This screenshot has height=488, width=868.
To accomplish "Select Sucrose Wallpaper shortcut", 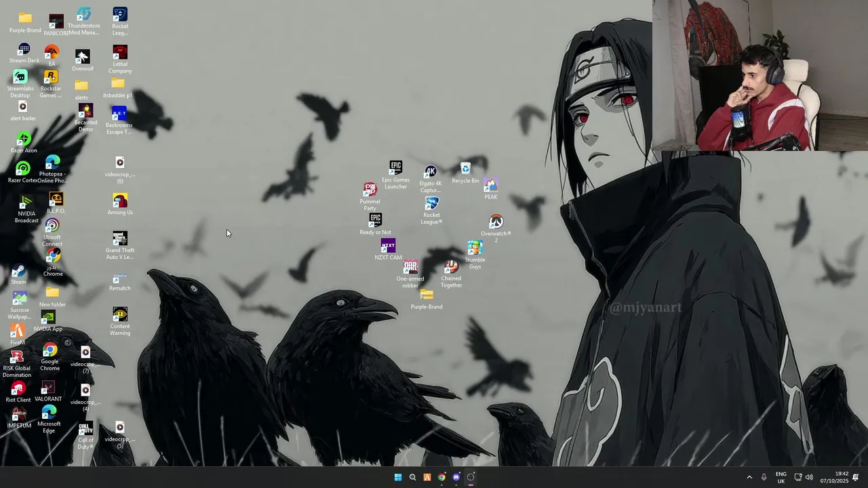I will (20, 306).
